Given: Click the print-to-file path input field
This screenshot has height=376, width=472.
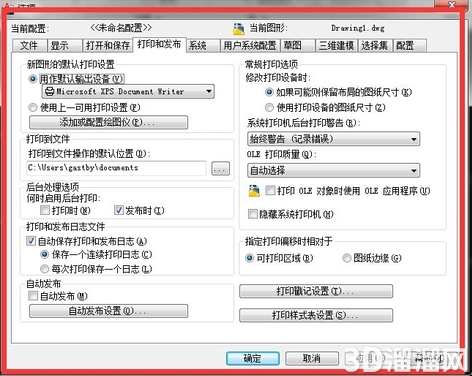Looking at the screenshot, I should click(116, 168).
